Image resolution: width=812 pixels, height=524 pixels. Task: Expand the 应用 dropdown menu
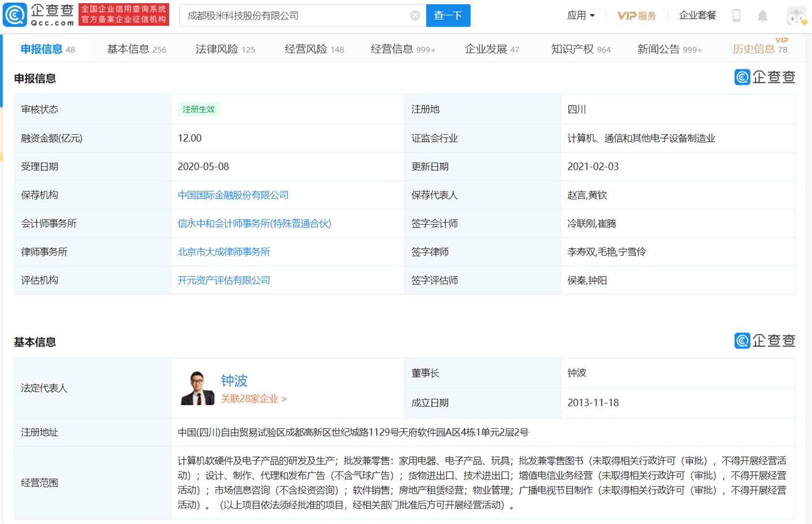point(581,16)
